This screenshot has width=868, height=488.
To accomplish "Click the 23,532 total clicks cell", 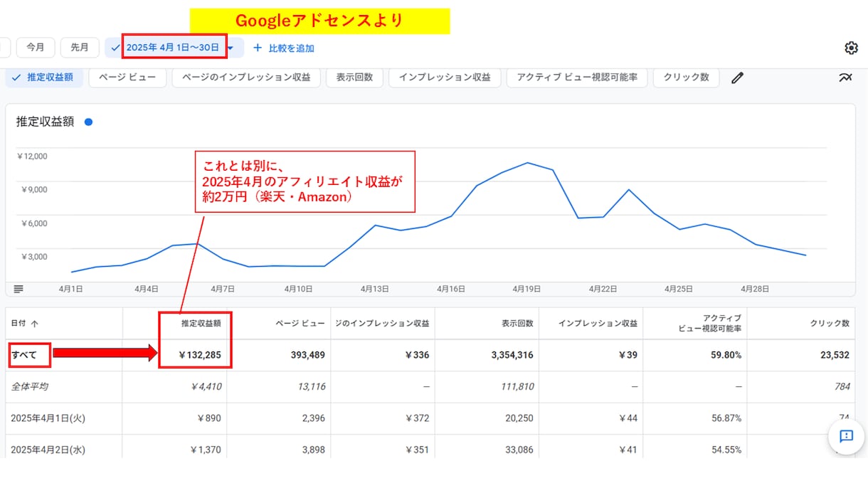I will [x=835, y=355].
